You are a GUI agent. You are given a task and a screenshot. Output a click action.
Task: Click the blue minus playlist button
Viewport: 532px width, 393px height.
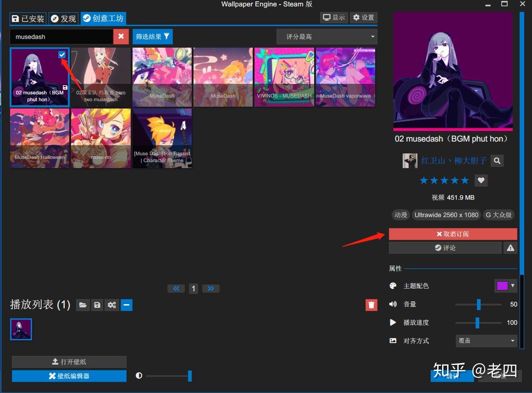point(127,305)
